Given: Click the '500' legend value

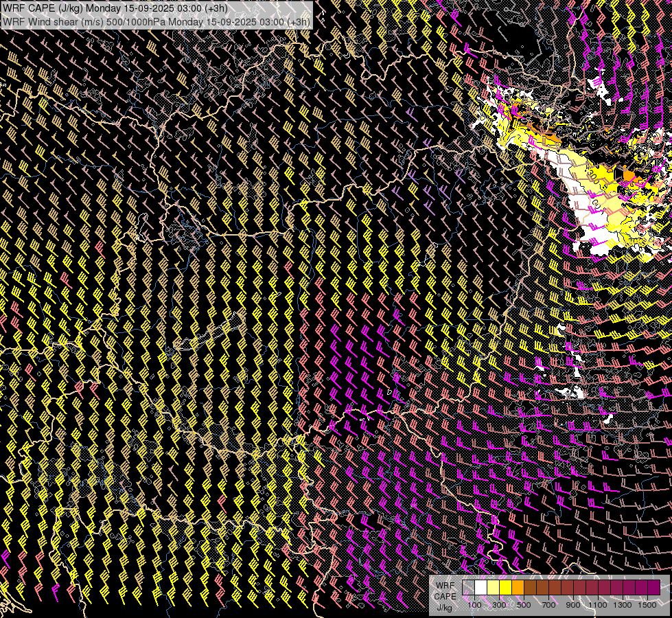Looking at the screenshot, I should coord(524,605).
